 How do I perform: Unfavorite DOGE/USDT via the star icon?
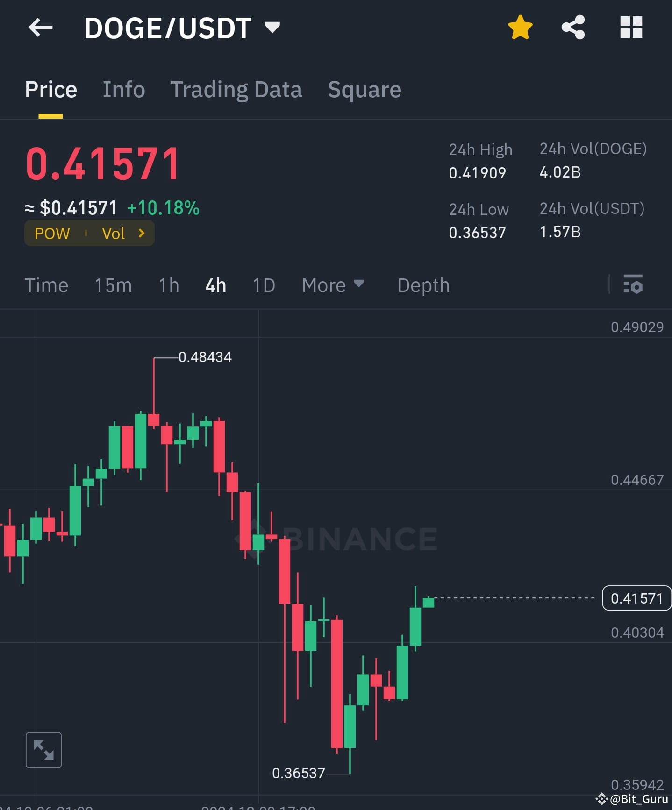point(520,28)
